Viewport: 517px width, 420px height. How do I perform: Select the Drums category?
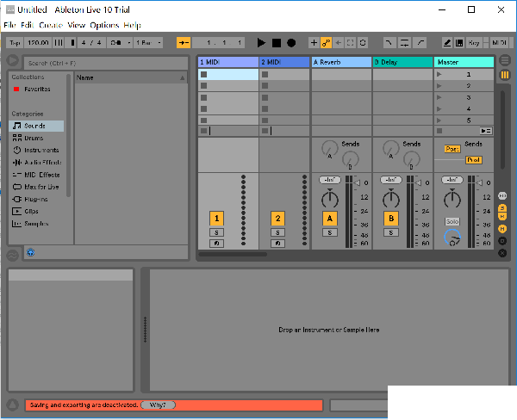tap(34, 138)
